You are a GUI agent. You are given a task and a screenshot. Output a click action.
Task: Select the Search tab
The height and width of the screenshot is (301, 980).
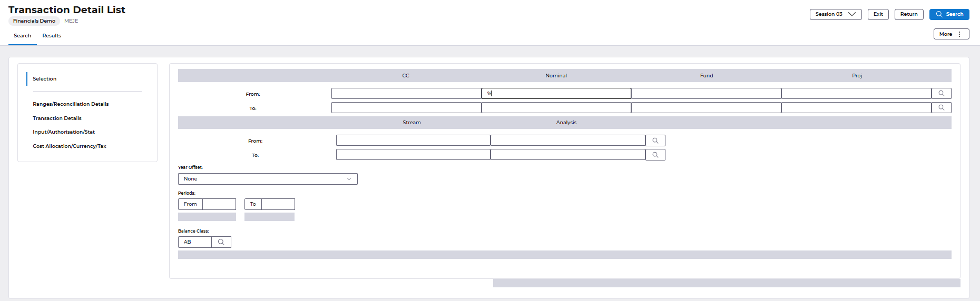tap(23, 36)
